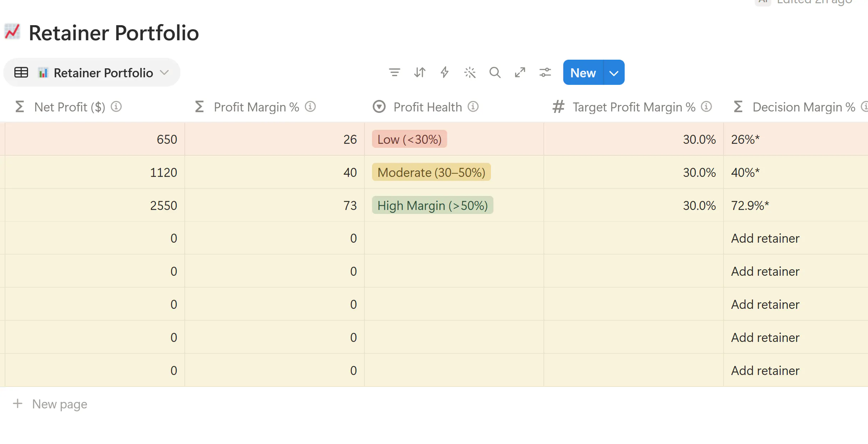Screen dimensions: 868x444
Task: Select the Moderate (30–50%) health tag
Action: pos(431,172)
